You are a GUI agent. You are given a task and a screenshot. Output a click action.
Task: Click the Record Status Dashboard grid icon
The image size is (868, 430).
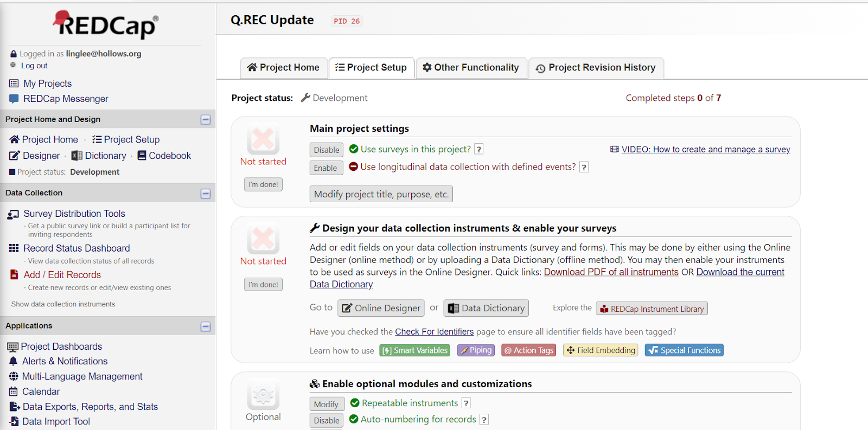tap(14, 248)
